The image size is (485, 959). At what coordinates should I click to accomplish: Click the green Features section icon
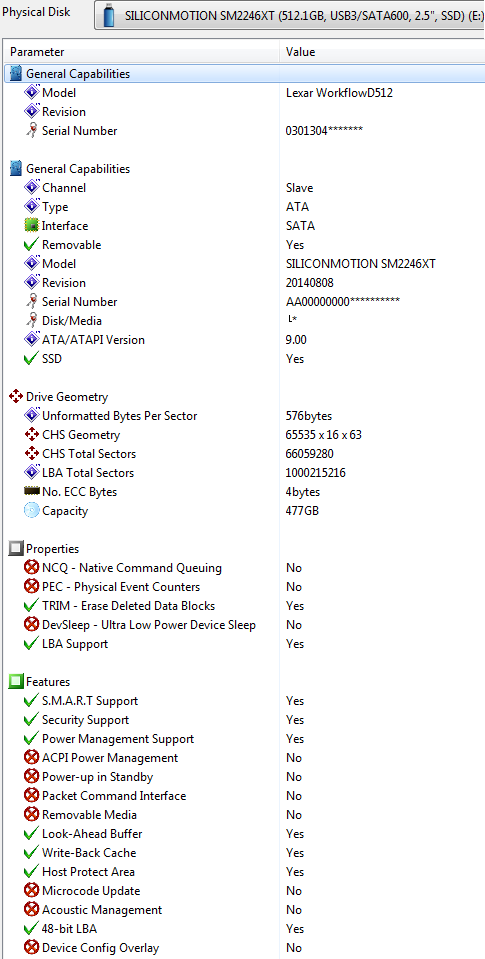(16, 682)
